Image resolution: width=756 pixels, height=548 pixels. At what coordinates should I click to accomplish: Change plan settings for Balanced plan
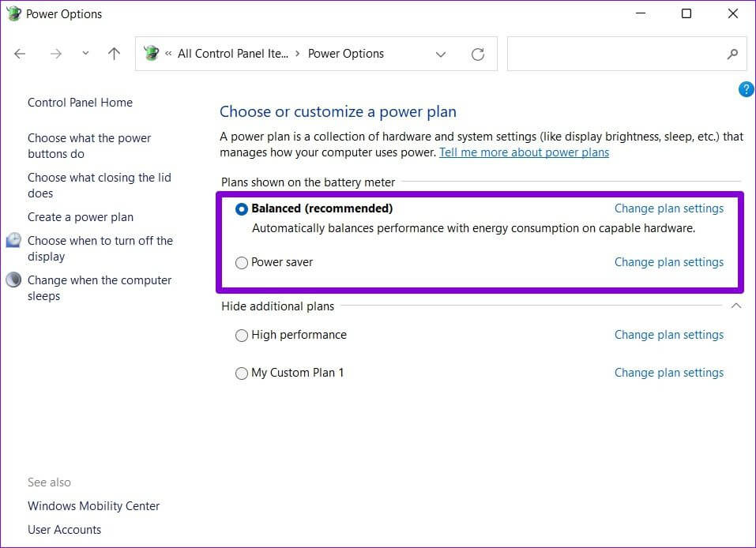[668, 208]
